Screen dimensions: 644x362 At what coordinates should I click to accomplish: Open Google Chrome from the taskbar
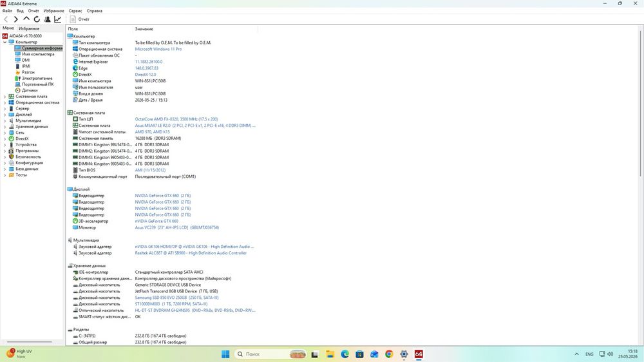click(389, 354)
